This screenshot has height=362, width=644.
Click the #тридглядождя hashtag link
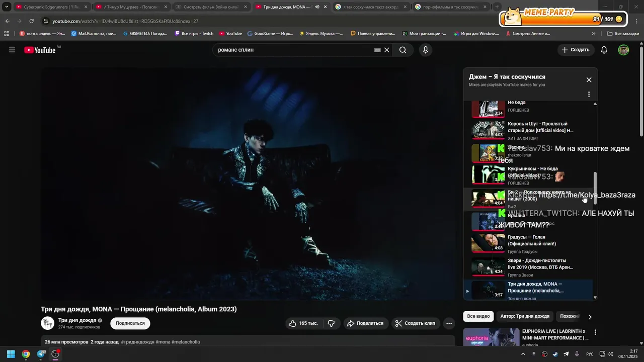[137, 342]
